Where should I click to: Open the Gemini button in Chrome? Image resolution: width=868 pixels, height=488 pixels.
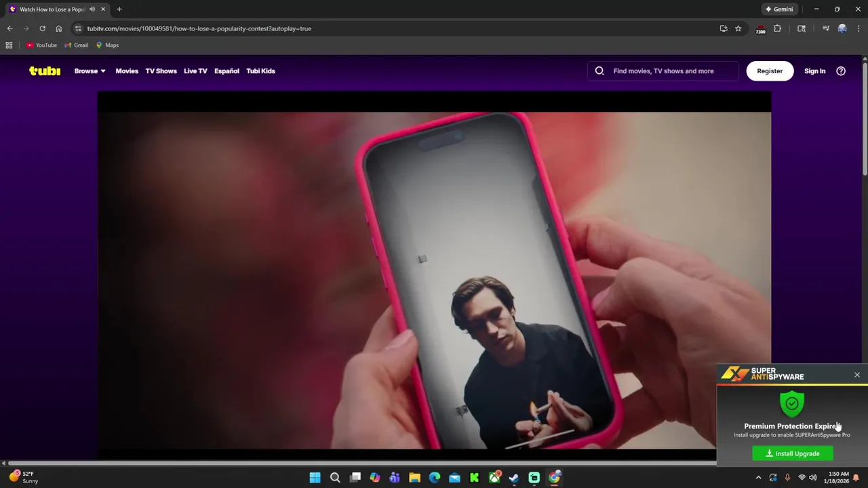point(778,9)
